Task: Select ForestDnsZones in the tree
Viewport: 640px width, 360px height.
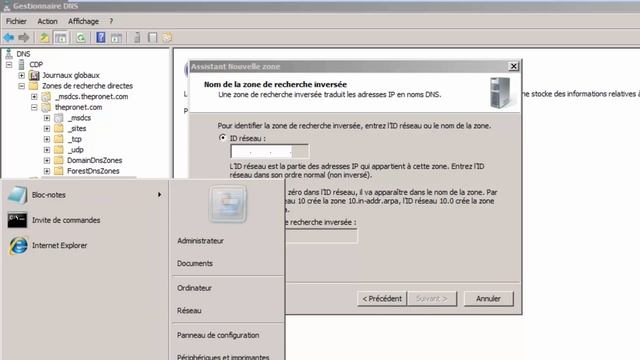Action: pos(93,171)
